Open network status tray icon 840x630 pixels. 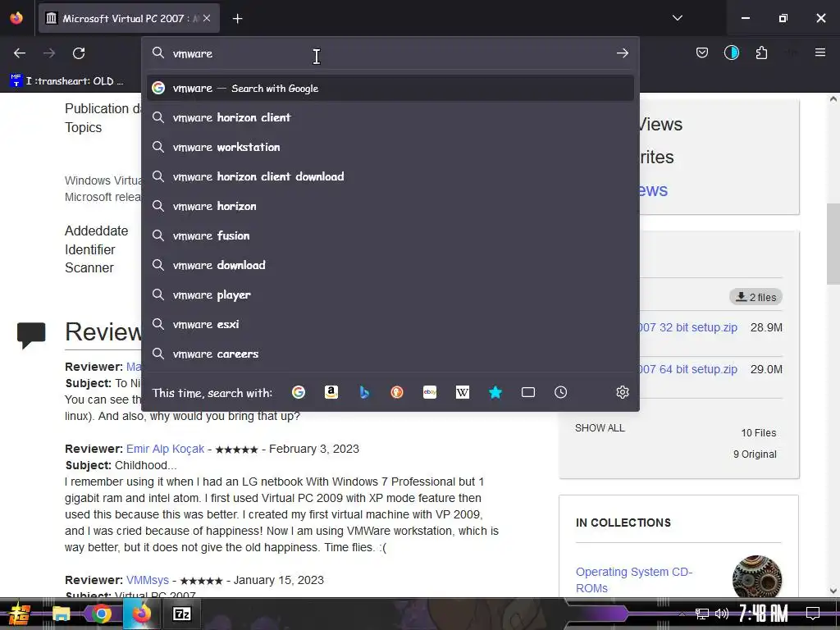tap(702, 614)
